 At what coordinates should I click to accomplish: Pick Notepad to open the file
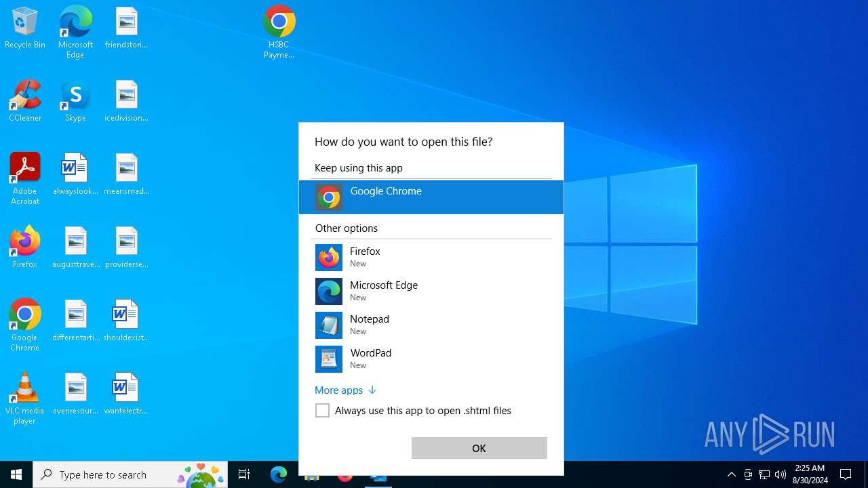[x=431, y=325]
